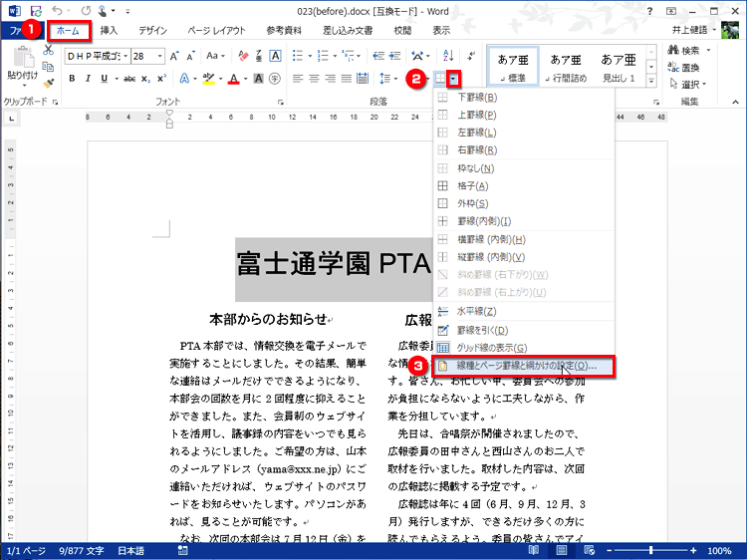Open bullets list dropdown arrow
747x560 pixels.
point(310,56)
